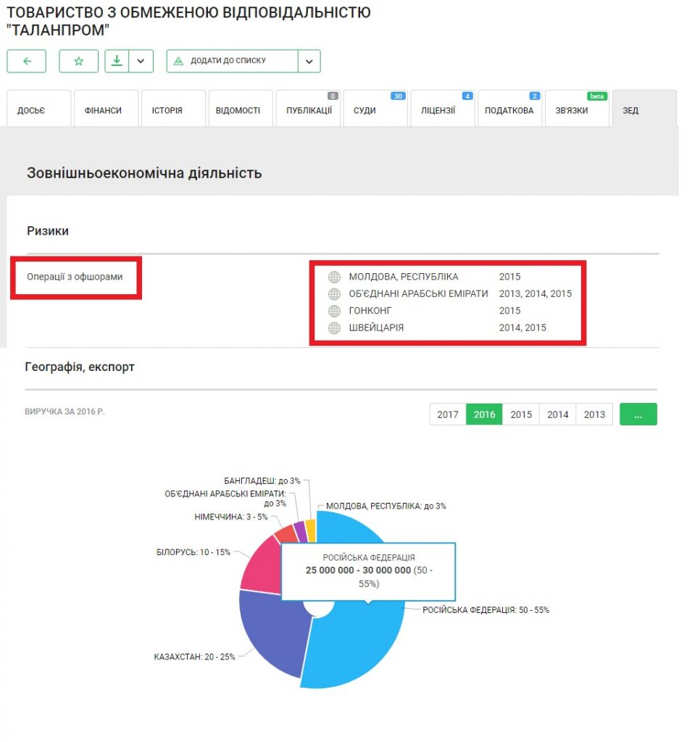
Task: Click the Казахстан segment of the chart
Action: tap(272, 630)
